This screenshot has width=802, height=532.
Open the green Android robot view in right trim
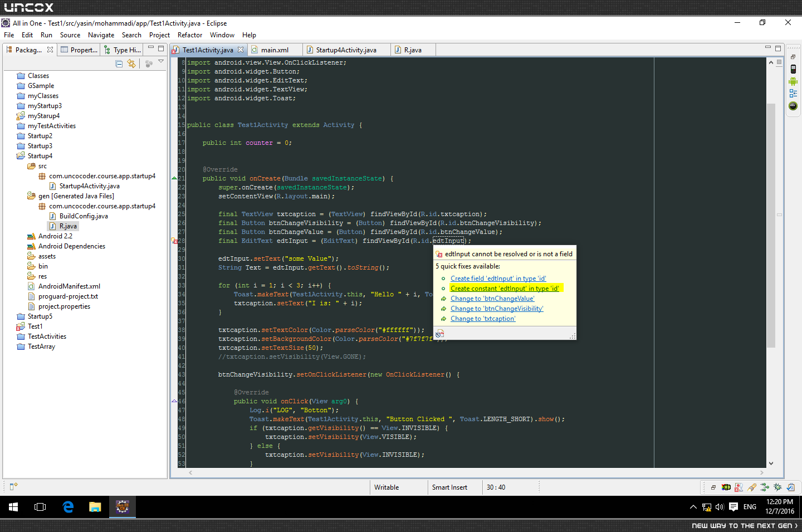click(793, 81)
